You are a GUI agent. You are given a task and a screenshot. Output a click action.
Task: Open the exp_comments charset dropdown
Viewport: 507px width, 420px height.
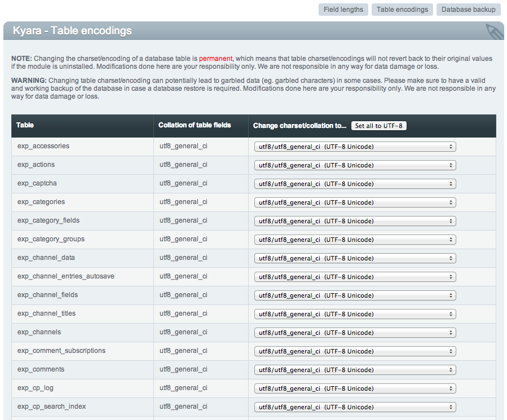point(355,370)
